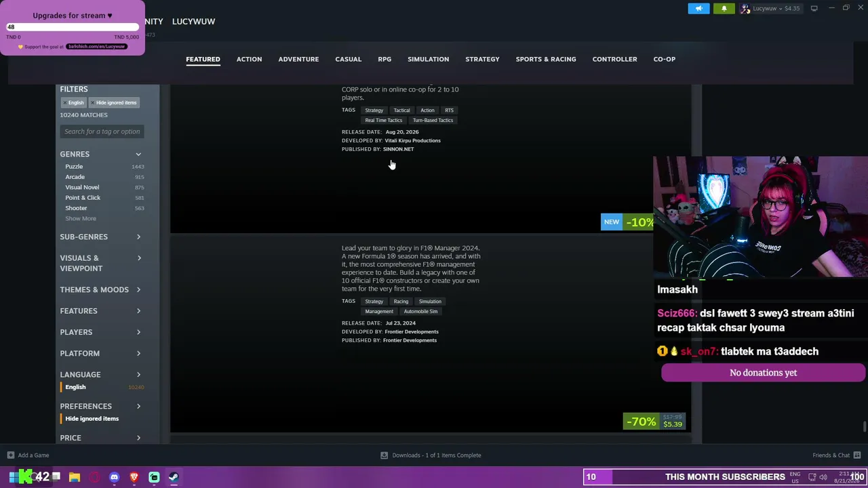
Task: Click the Frontier Developments publisher link
Action: click(x=410, y=340)
